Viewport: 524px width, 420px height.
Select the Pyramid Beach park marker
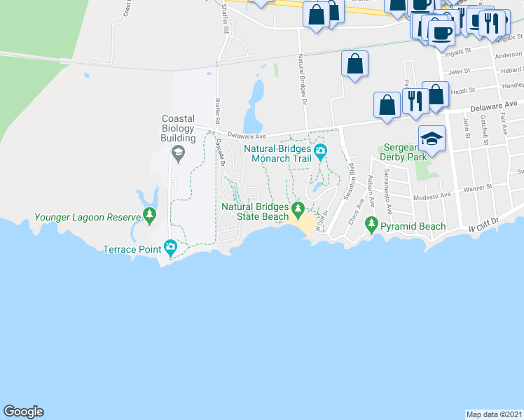pos(371,225)
